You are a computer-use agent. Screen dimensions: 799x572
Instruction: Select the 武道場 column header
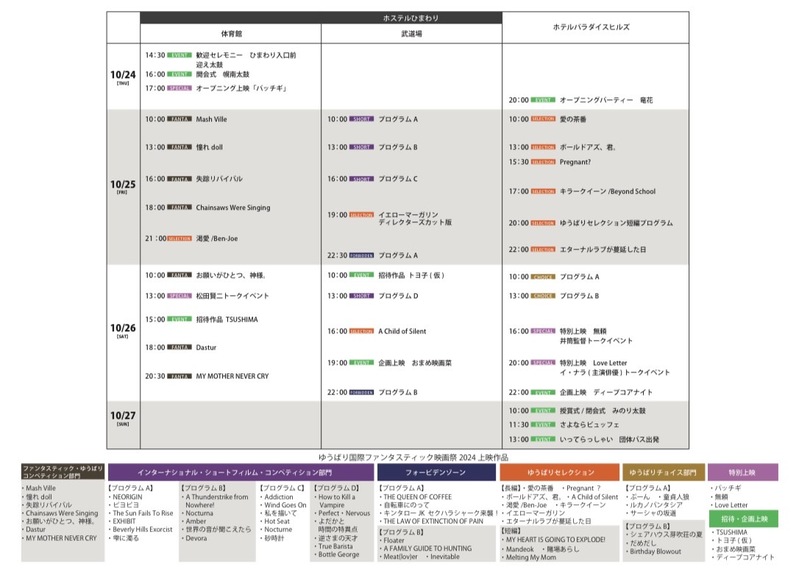[412, 34]
